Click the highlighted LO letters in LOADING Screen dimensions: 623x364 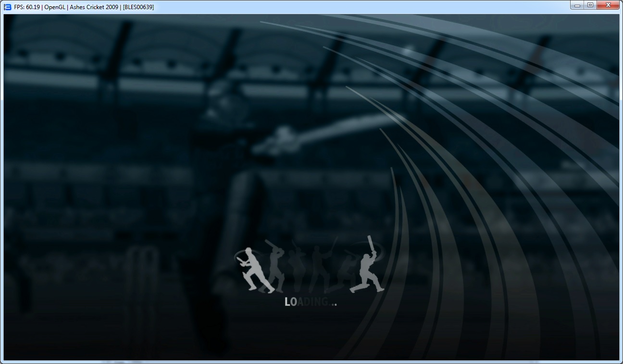[291, 302]
